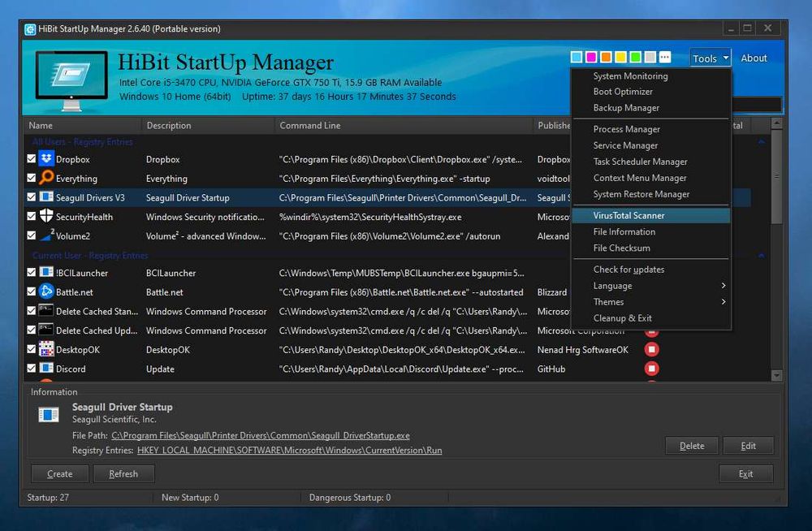Screen dimensions: 812x531
Task: Click the list scrollbar down arrow
Action: 776,375
